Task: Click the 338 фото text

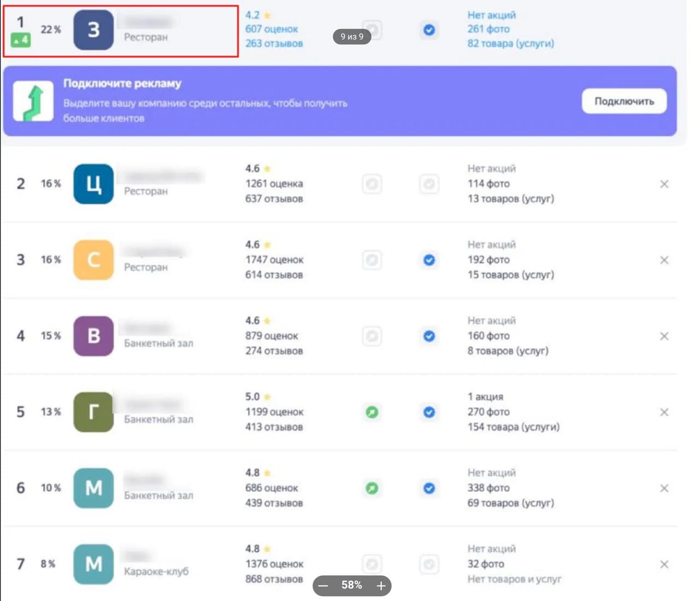Action: (x=488, y=488)
